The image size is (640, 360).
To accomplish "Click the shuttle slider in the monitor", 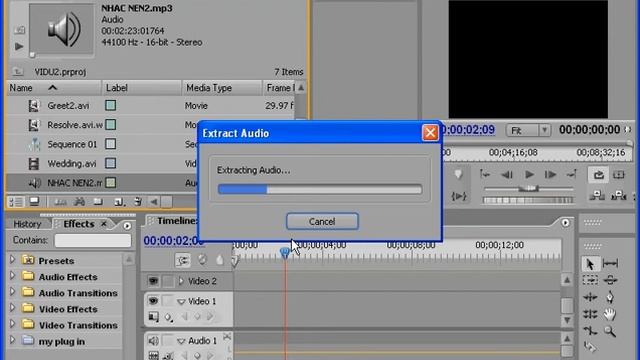I will 529,189.
